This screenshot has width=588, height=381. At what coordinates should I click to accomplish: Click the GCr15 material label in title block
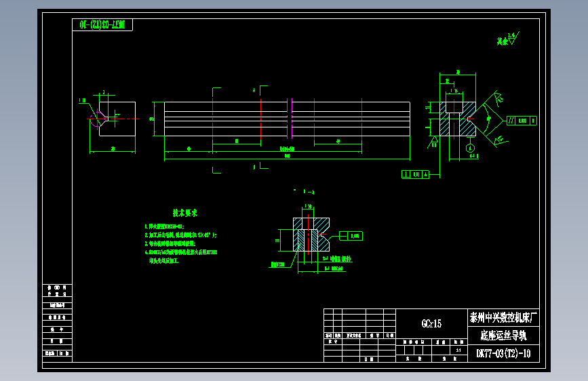[431, 323]
